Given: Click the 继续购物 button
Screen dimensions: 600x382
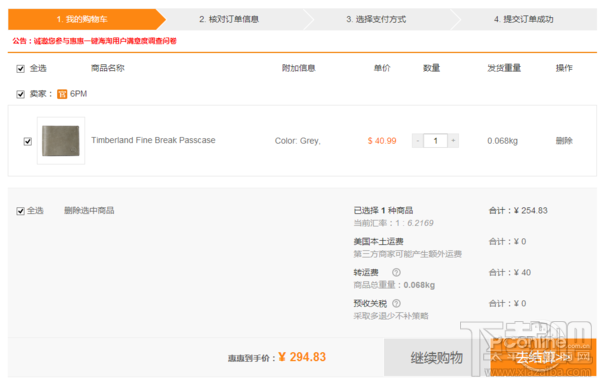Looking at the screenshot, I should click(437, 358).
